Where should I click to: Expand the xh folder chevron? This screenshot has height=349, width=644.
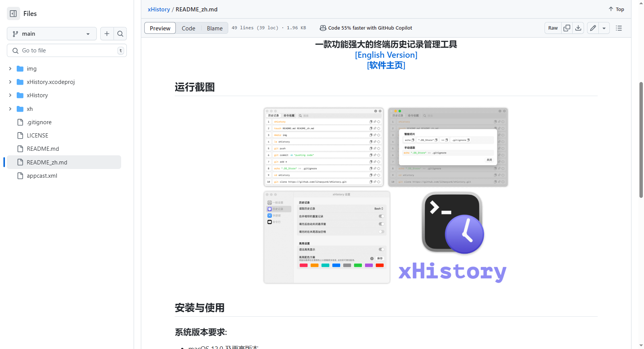pyautogui.click(x=10, y=109)
